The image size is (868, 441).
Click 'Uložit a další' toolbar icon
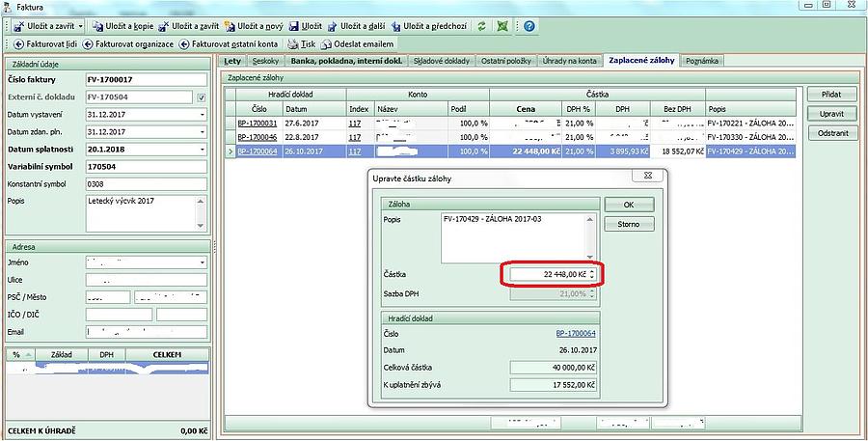point(333,26)
